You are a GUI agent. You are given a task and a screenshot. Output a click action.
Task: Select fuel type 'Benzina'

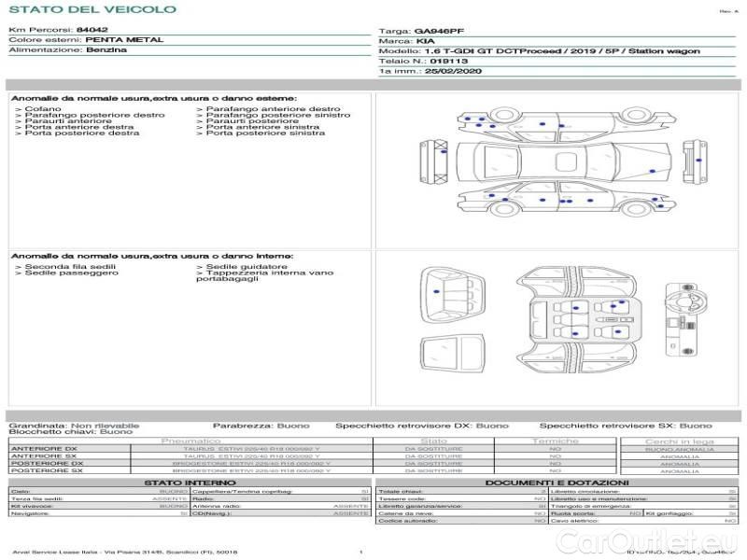tap(106, 50)
